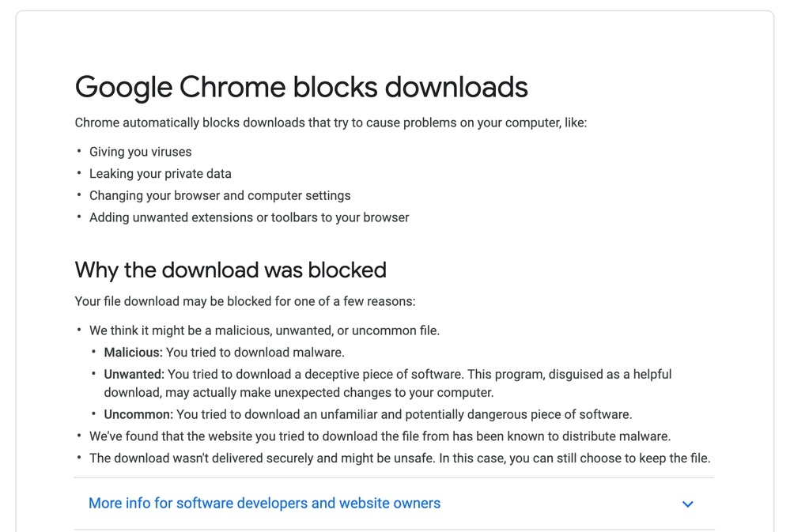Click may actually make unexpected changes line
Viewport: 790px width, 532px height.
click(x=299, y=392)
